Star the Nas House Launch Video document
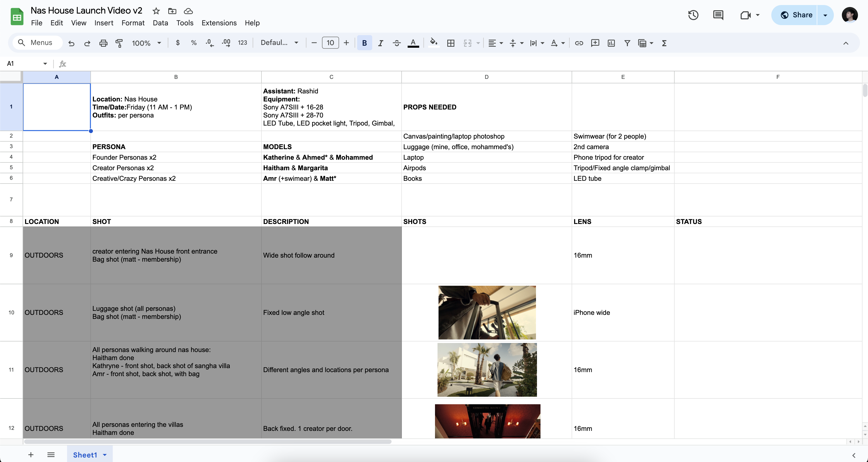The image size is (868, 462). [x=156, y=11]
